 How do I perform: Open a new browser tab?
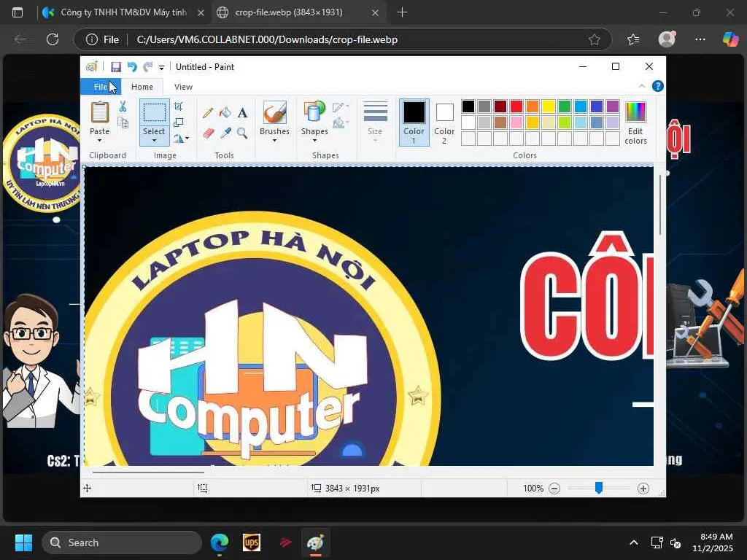(402, 12)
